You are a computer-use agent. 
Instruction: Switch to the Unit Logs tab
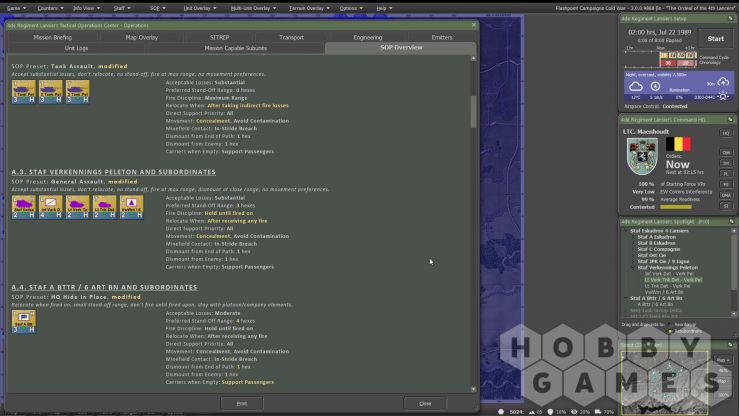point(76,48)
